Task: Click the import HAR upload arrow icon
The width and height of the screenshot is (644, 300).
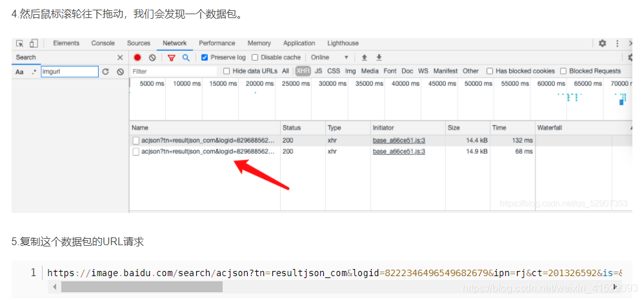Action: tap(364, 57)
